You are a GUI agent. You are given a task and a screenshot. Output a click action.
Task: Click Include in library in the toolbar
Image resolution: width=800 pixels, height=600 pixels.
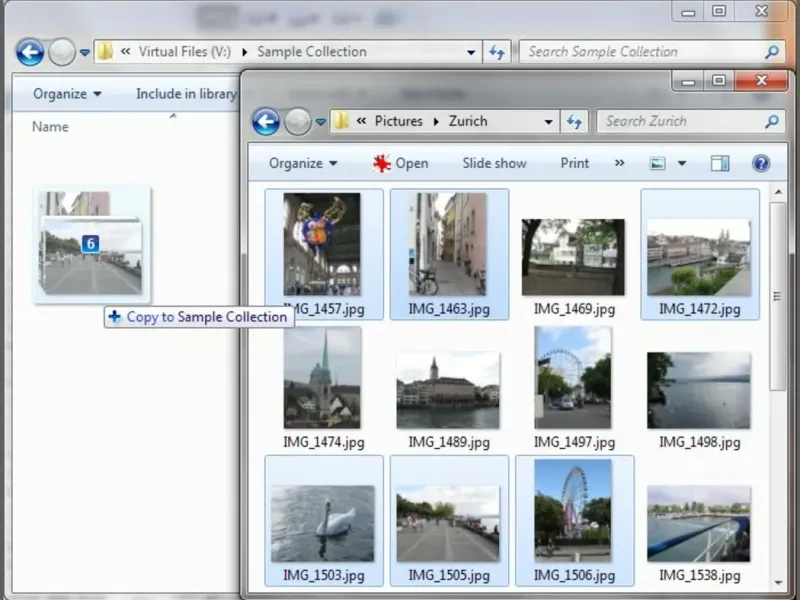(186, 94)
